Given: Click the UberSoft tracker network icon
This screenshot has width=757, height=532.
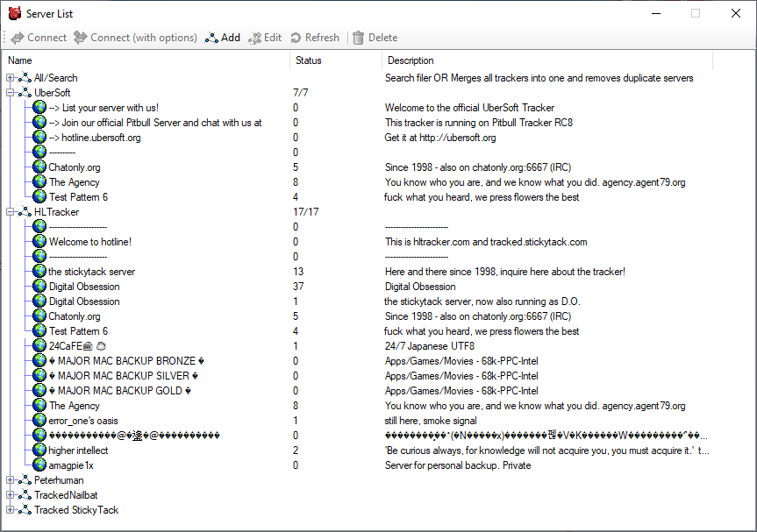Looking at the screenshot, I should pos(25,93).
